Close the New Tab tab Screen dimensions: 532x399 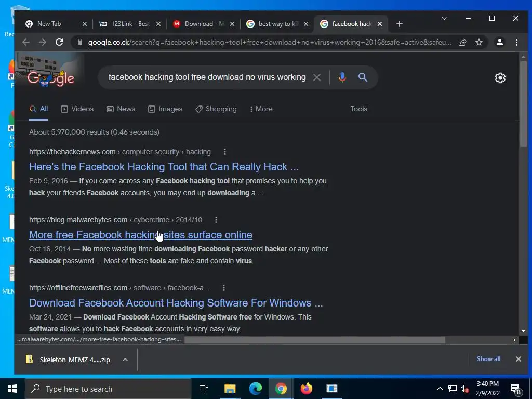pyautogui.click(x=85, y=24)
